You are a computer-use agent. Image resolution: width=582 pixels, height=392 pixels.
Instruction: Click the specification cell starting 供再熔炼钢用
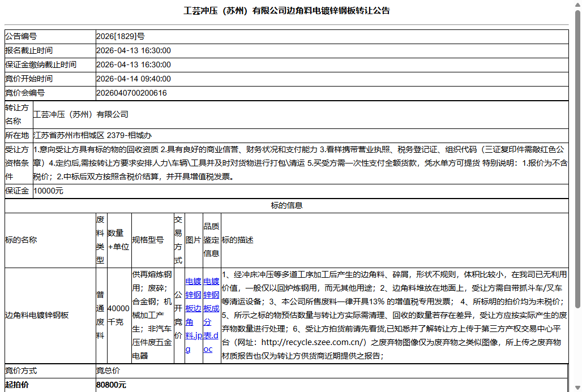tap(152, 315)
